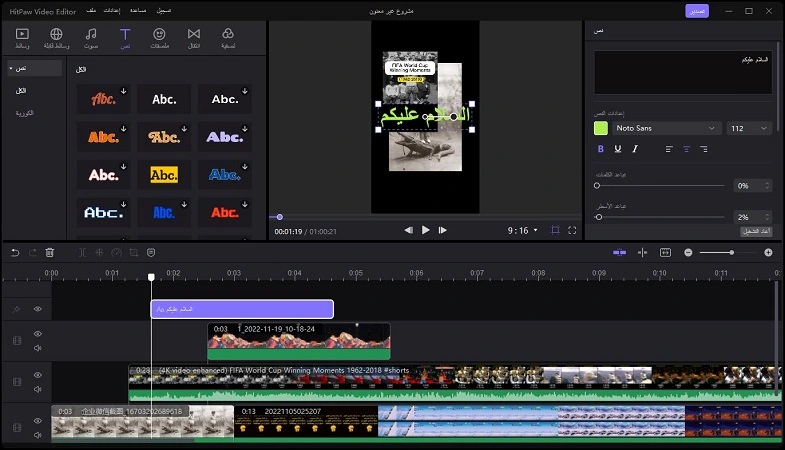785x450 pixels.
Task: Undo the last timeline action
Action: pos(15,253)
